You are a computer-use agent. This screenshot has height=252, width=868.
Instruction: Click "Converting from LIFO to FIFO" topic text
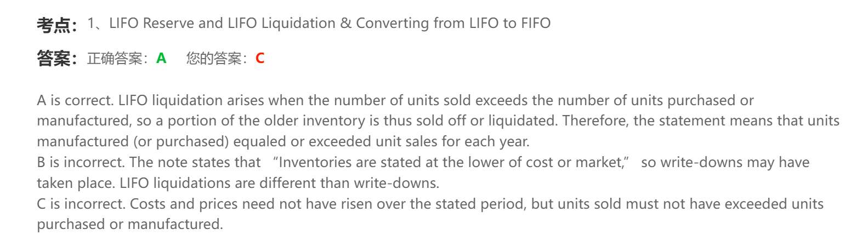[x=453, y=23]
